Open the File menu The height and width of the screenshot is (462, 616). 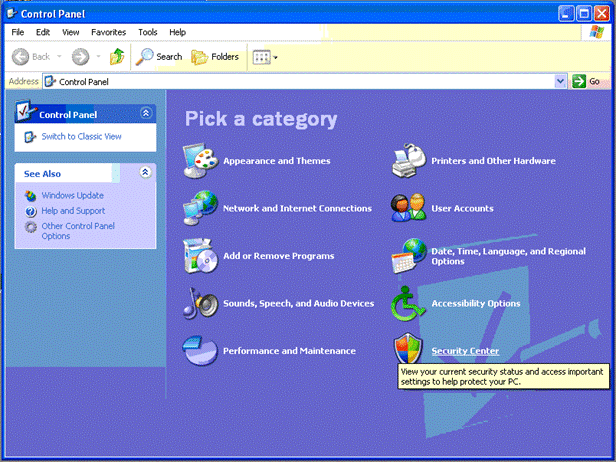click(18, 32)
